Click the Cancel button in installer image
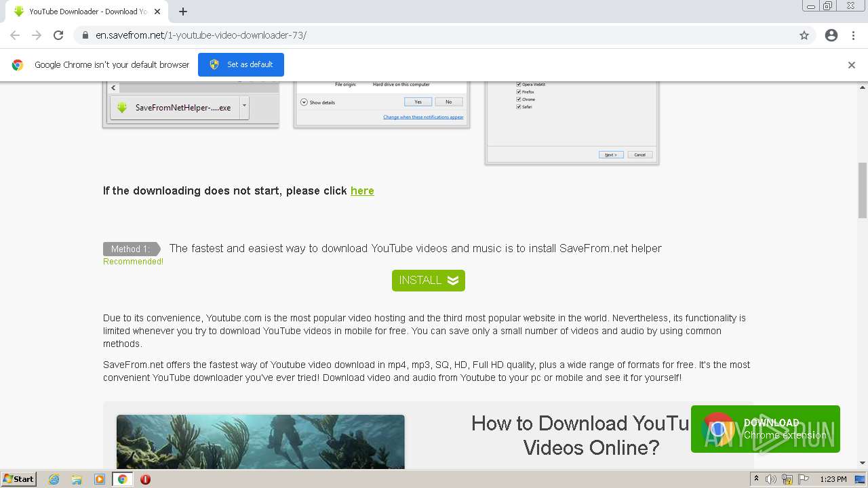 tap(640, 155)
